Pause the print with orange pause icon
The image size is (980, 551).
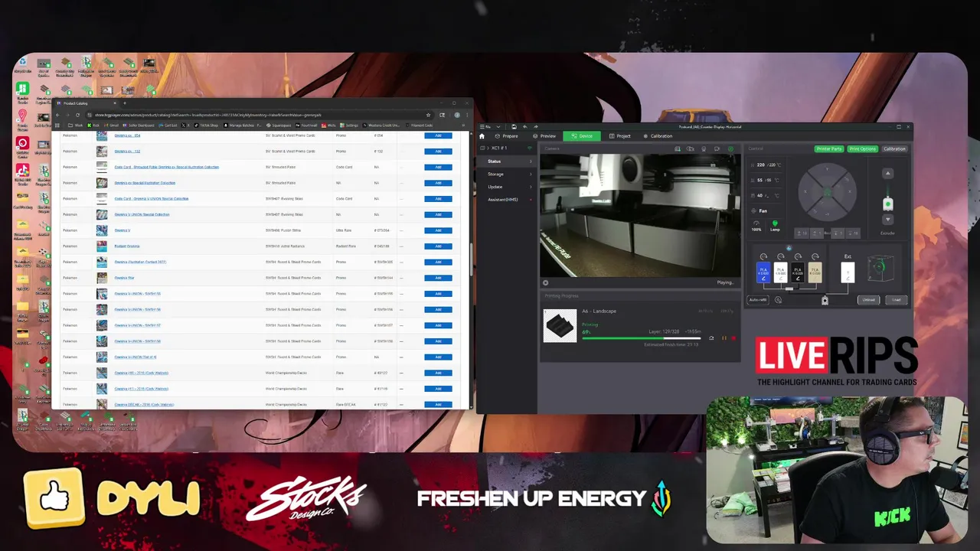(x=724, y=337)
